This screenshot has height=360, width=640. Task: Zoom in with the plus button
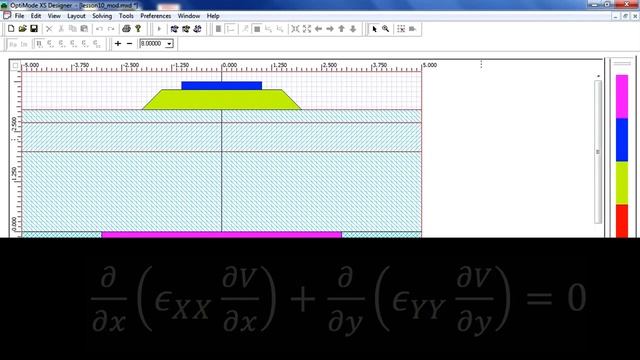pyautogui.click(x=118, y=43)
